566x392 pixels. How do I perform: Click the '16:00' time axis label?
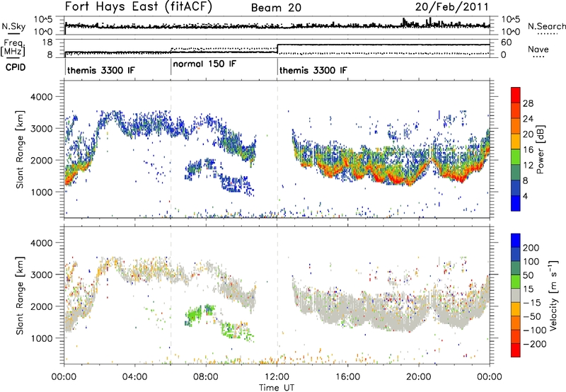347,377
